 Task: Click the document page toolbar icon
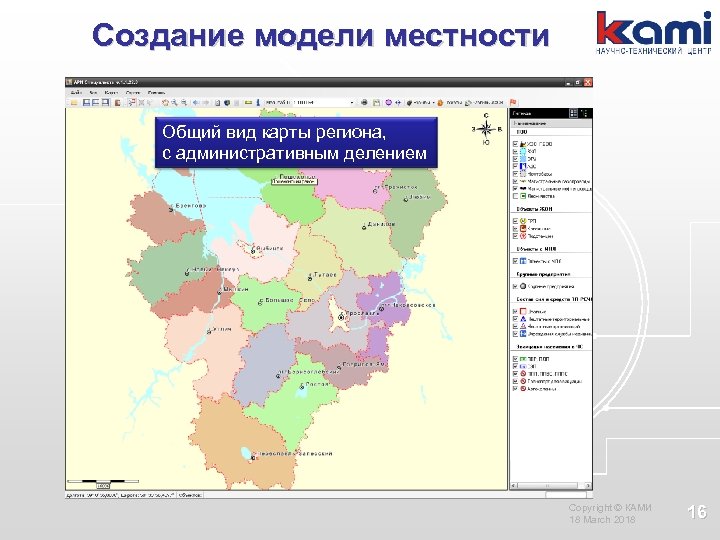pyautogui.click(x=218, y=102)
